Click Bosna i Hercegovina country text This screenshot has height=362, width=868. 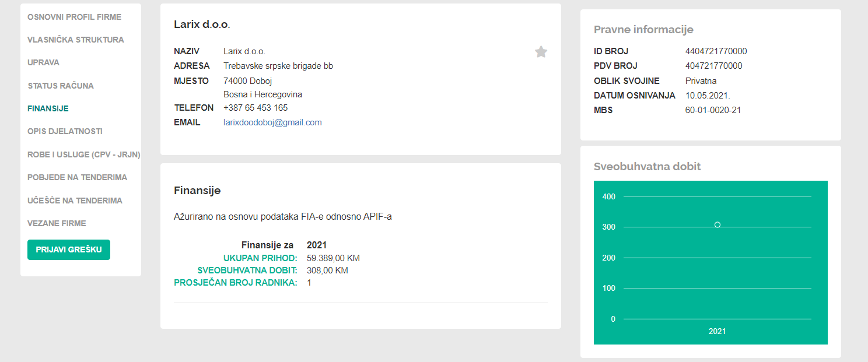[x=262, y=94]
